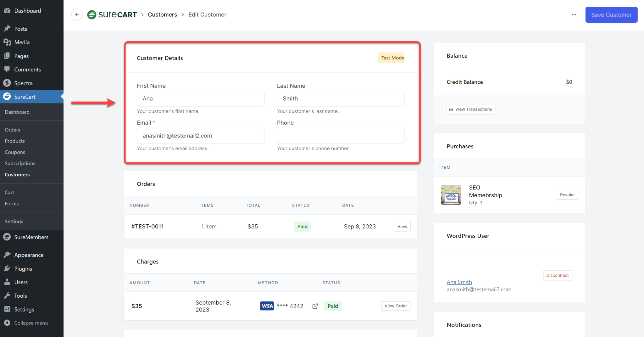Screen dimensions: 644x337
Task: Revoke the SEO Membership purchase
Action: [567, 195]
